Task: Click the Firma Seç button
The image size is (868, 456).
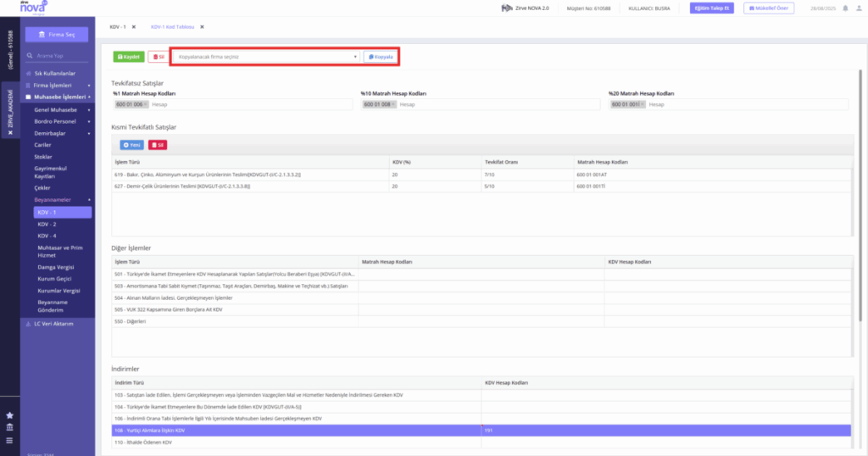Action: coord(57,34)
